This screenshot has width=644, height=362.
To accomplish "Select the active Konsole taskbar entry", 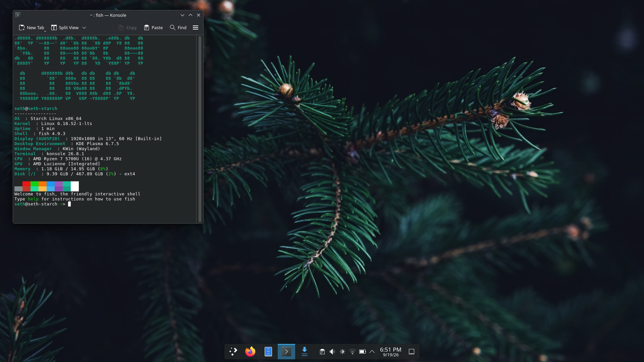I will (286, 352).
